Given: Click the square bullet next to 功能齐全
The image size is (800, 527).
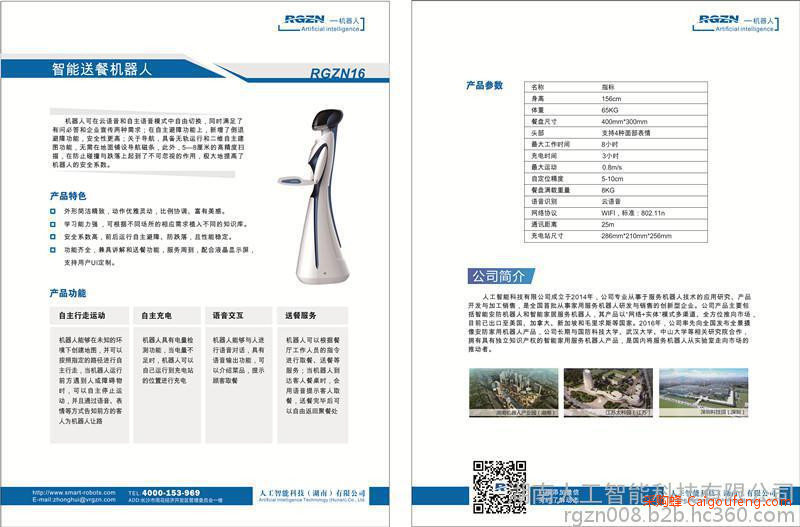Looking at the screenshot, I should coord(53,250).
